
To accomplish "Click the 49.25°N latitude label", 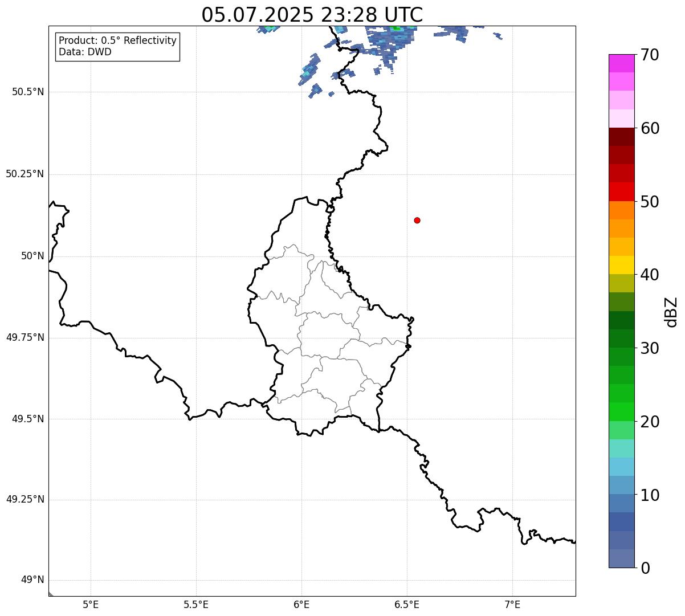I will pyautogui.click(x=25, y=499).
